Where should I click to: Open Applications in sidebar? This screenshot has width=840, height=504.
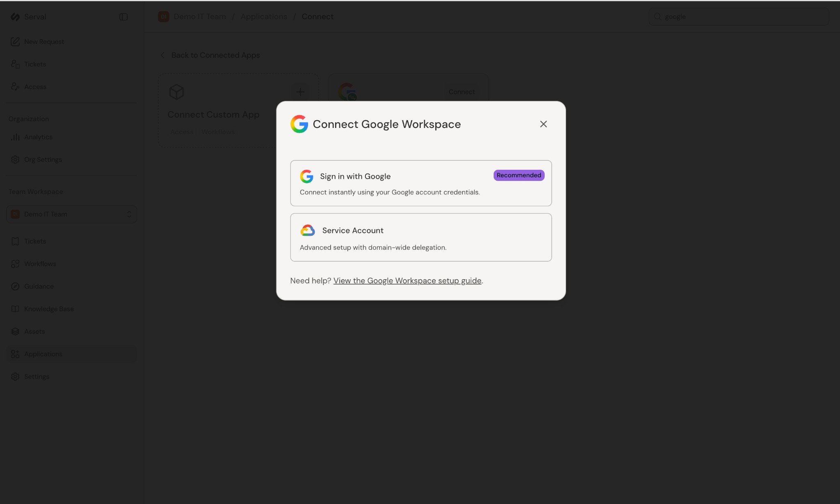(x=71, y=354)
